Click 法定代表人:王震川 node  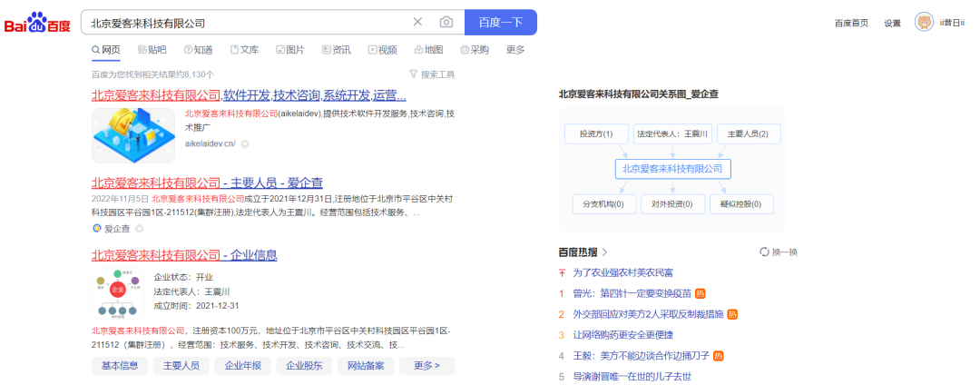pyautogui.click(x=671, y=133)
